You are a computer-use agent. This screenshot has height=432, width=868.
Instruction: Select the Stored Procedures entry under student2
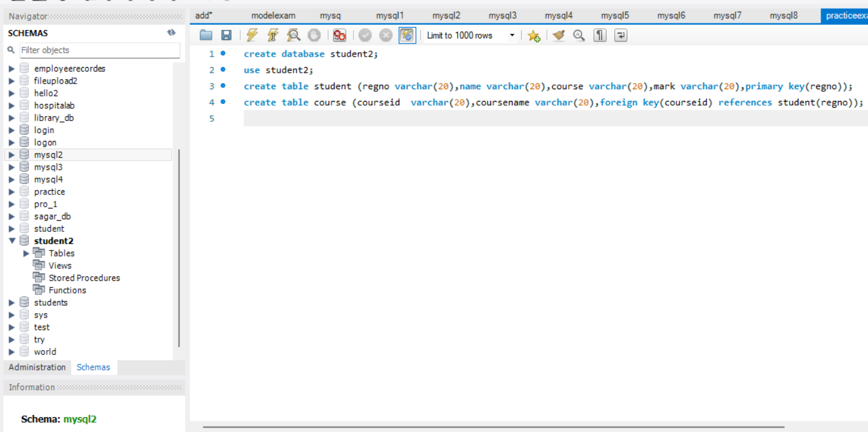(84, 278)
